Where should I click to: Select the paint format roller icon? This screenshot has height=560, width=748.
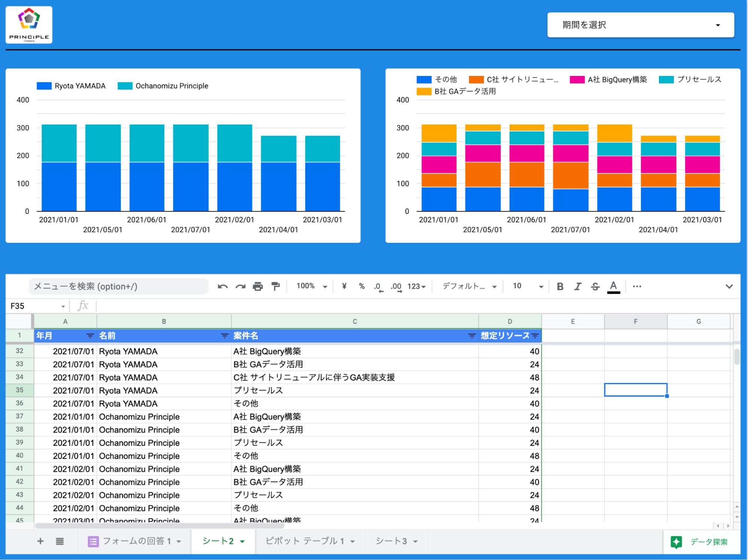pyautogui.click(x=275, y=287)
